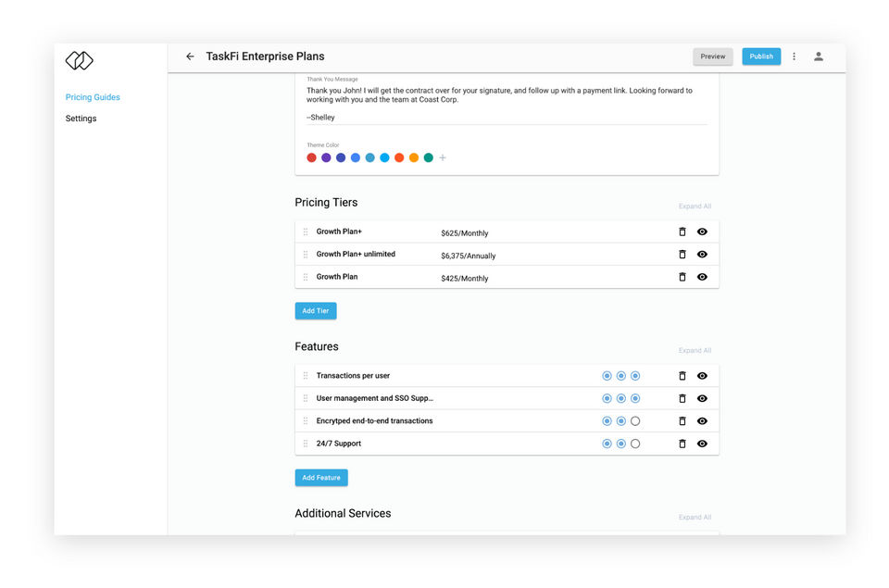Expand the Growth Plan+ tier row

(x=507, y=231)
